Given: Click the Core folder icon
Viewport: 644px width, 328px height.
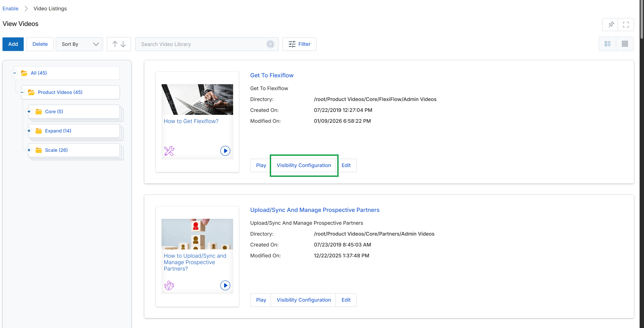Looking at the screenshot, I should (x=39, y=111).
